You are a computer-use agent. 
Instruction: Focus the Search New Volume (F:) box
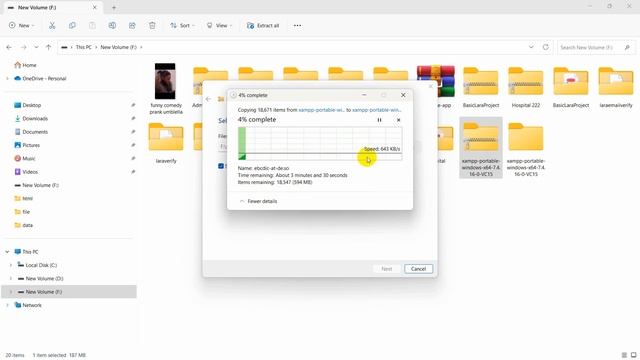[x=596, y=47]
